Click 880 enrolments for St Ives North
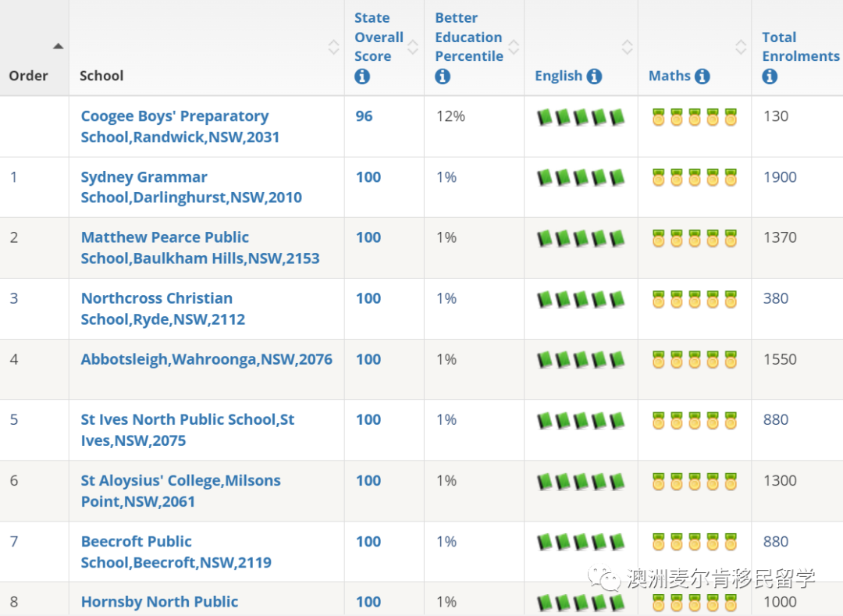This screenshot has width=843, height=616. coord(776,420)
